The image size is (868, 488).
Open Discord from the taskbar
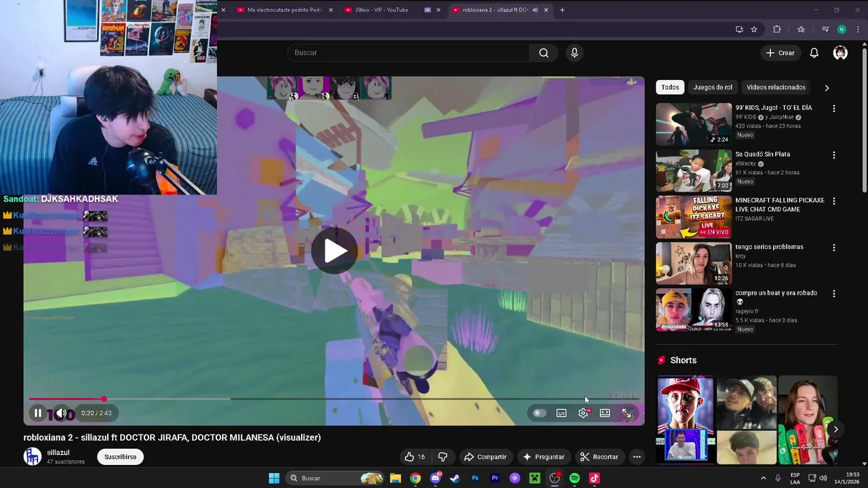point(435,479)
